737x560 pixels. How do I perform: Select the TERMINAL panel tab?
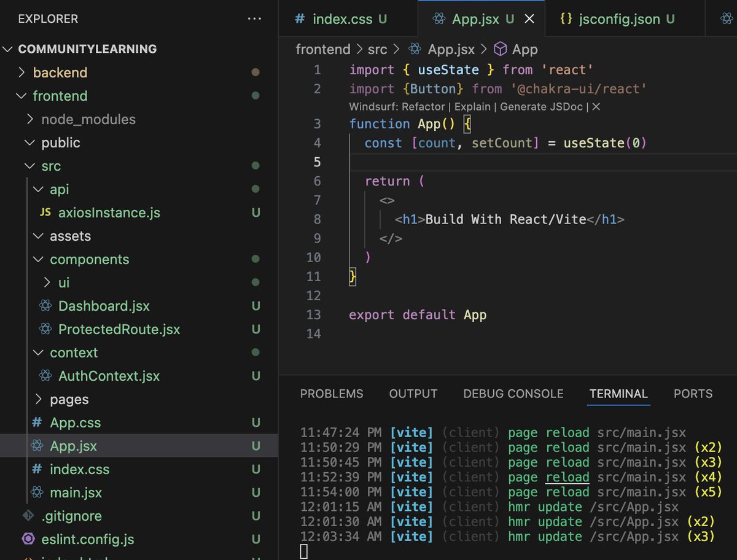click(618, 394)
